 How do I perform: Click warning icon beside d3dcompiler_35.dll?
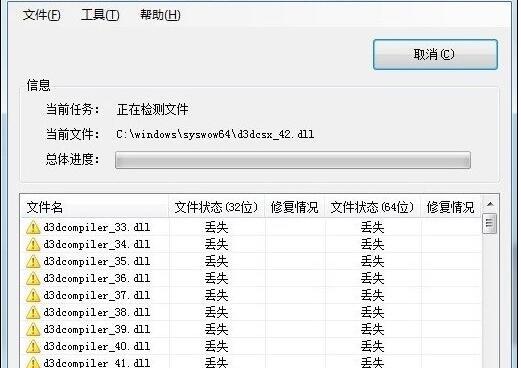click(x=33, y=262)
